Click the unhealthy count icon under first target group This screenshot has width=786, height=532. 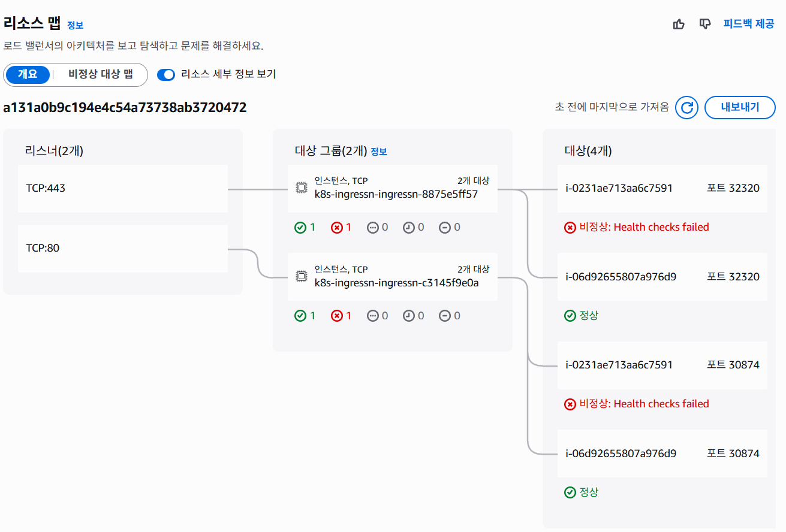click(x=337, y=228)
